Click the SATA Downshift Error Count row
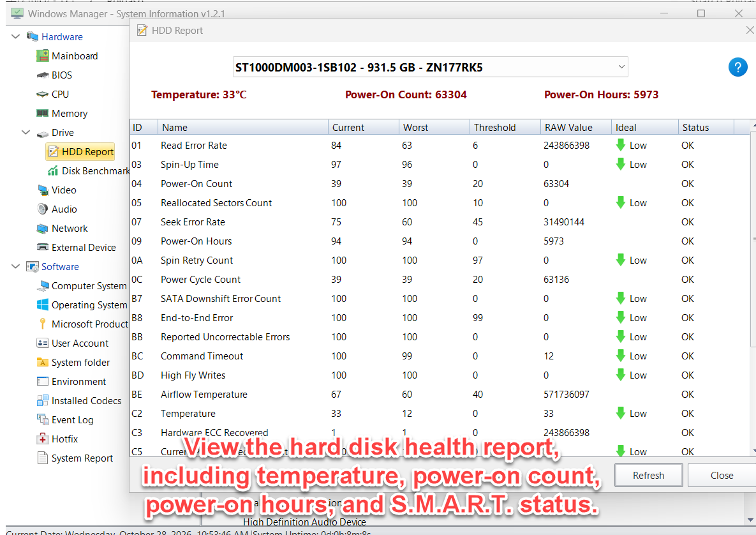The image size is (756, 535). [x=439, y=299]
